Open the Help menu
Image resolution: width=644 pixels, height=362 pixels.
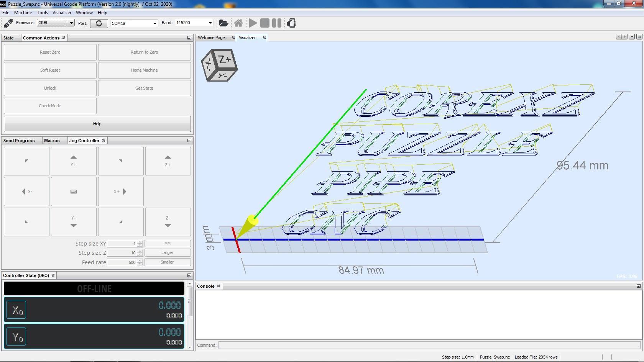click(102, 13)
